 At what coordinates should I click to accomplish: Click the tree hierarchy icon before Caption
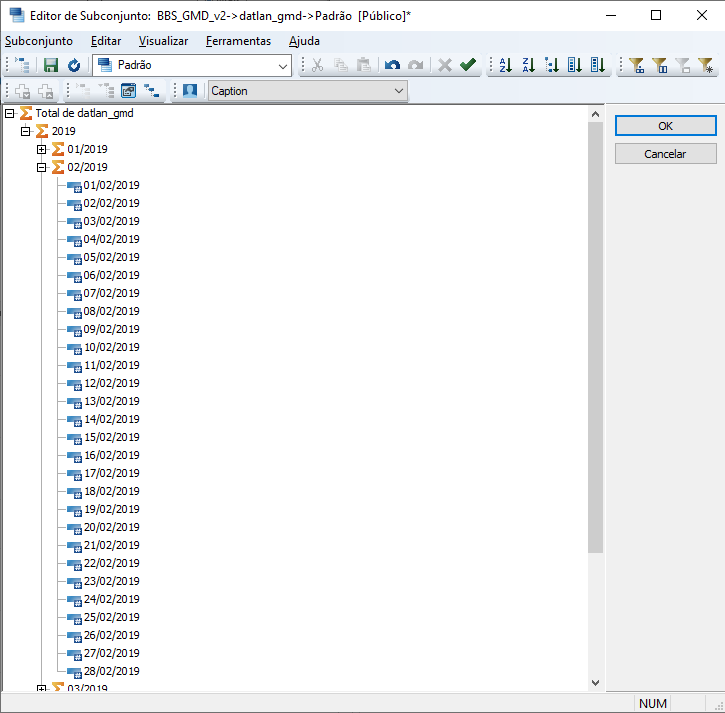[x=151, y=91]
